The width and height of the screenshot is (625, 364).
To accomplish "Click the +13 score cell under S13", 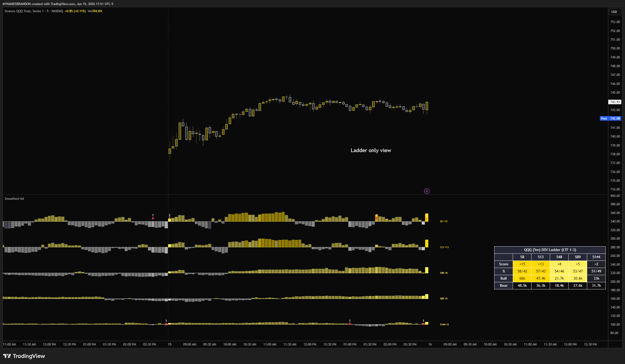I will [x=541, y=264].
